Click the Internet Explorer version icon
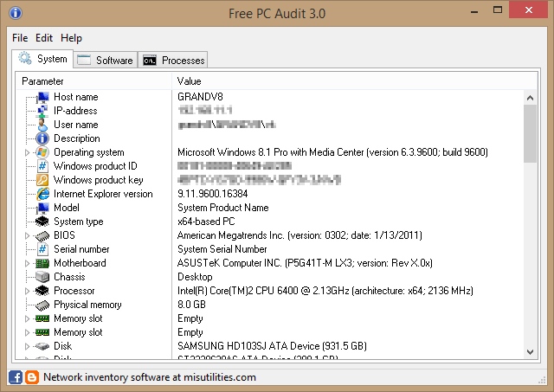Screen dimensions: 554x392 click(x=42, y=194)
